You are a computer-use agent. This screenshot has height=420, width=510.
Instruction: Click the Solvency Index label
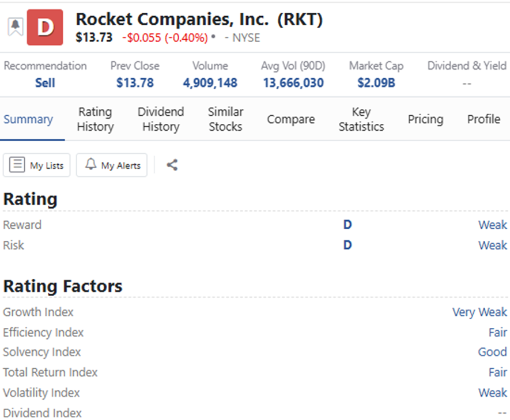tap(42, 352)
